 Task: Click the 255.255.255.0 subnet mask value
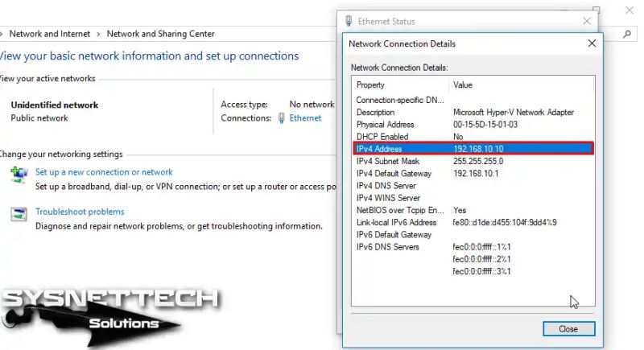coord(478,161)
